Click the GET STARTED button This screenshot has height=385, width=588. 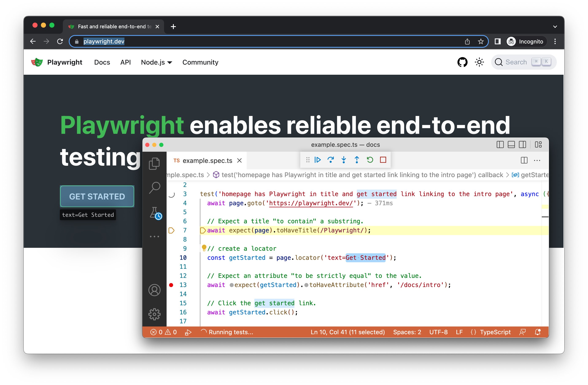(x=97, y=196)
